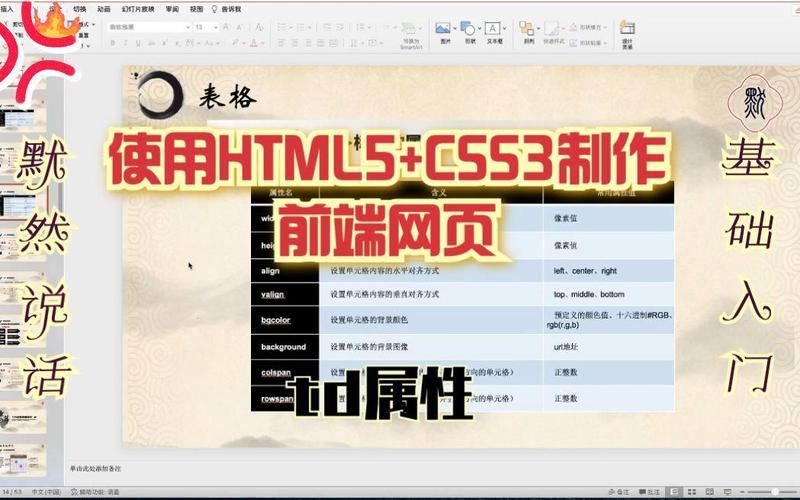Align text right in paragraph group
Screen dimensions: 800x500
(x=308, y=43)
